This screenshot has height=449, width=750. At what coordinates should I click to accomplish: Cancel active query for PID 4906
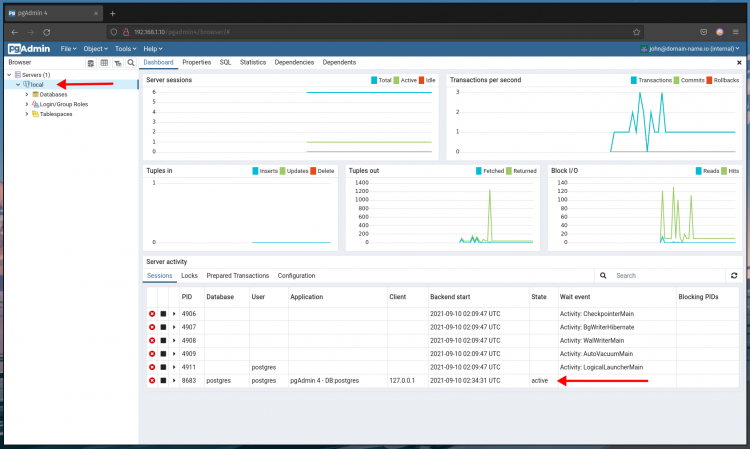pyautogui.click(x=163, y=314)
